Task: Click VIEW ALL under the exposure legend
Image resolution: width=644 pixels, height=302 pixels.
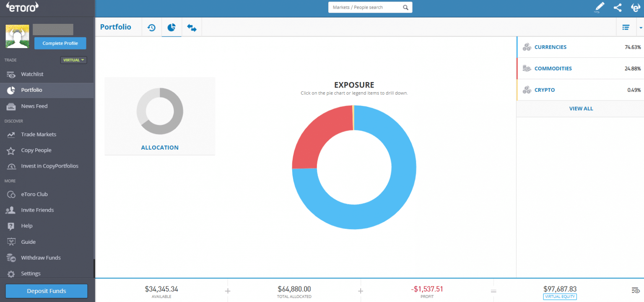Action: tap(581, 108)
